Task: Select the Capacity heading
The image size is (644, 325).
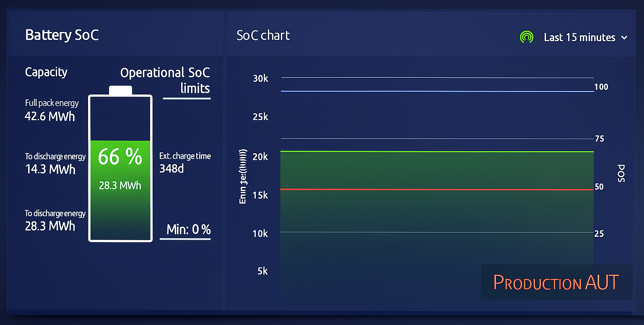Action: click(46, 72)
